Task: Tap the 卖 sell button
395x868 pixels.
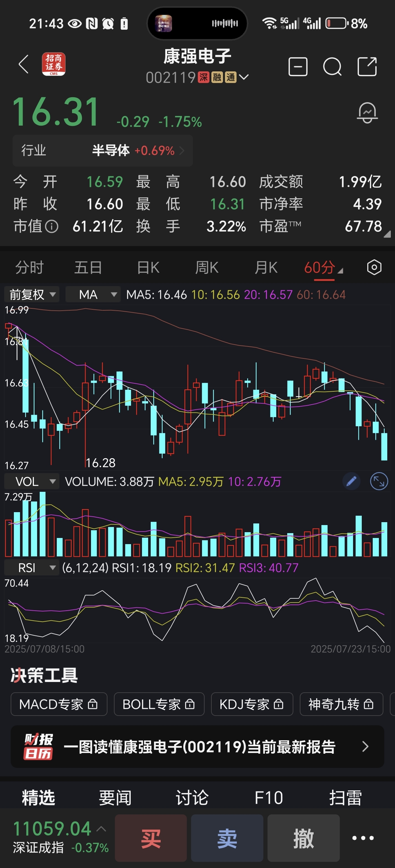Action: (x=227, y=838)
